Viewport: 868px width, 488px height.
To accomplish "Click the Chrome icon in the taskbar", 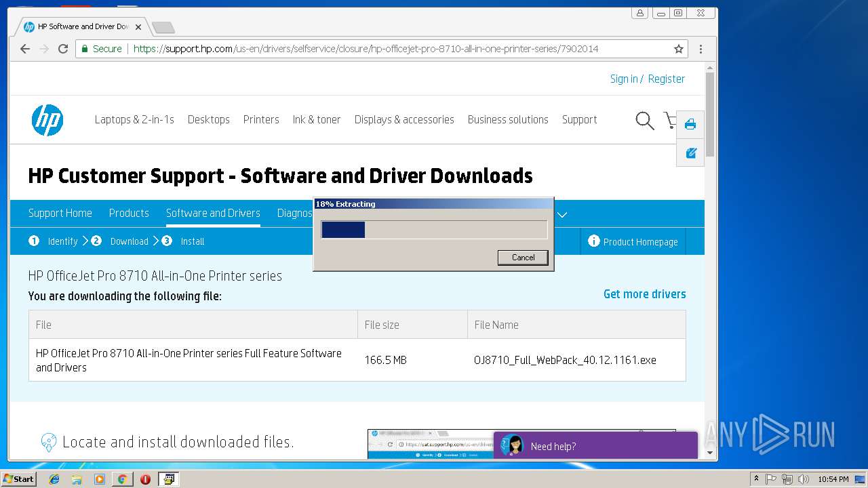I will point(122,479).
